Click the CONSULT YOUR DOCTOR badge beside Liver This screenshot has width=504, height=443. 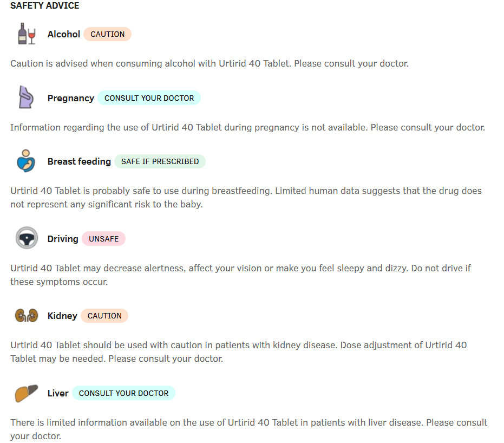tap(123, 393)
